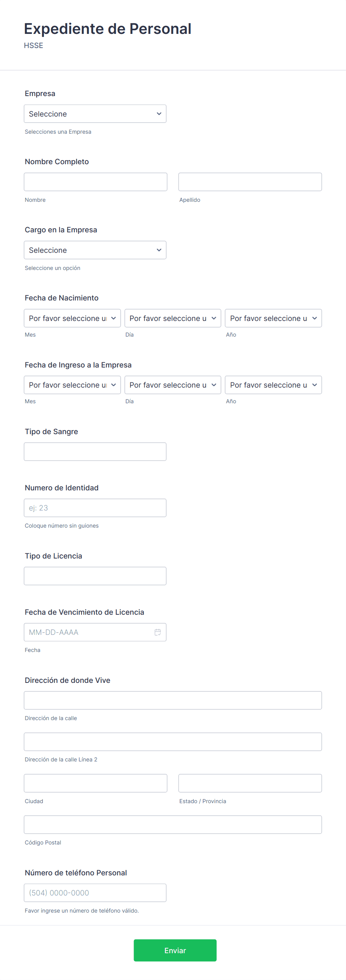Viewport: 346px width, 980px height.
Task: Focus the Apellido input field
Action: [x=250, y=182]
